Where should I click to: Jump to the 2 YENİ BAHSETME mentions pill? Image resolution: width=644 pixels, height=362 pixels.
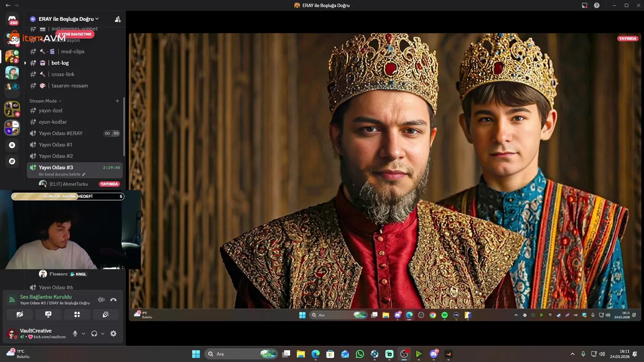[75, 34]
